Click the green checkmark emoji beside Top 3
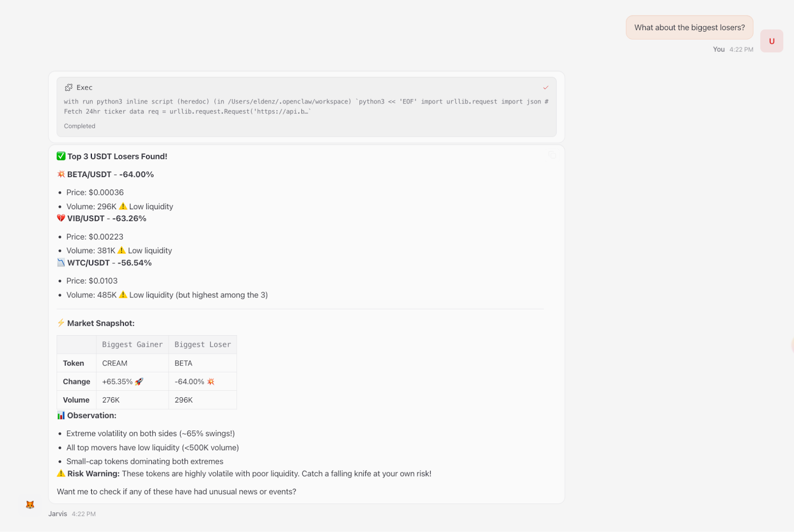This screenshot has width=794, height=532. click(61, 156)
